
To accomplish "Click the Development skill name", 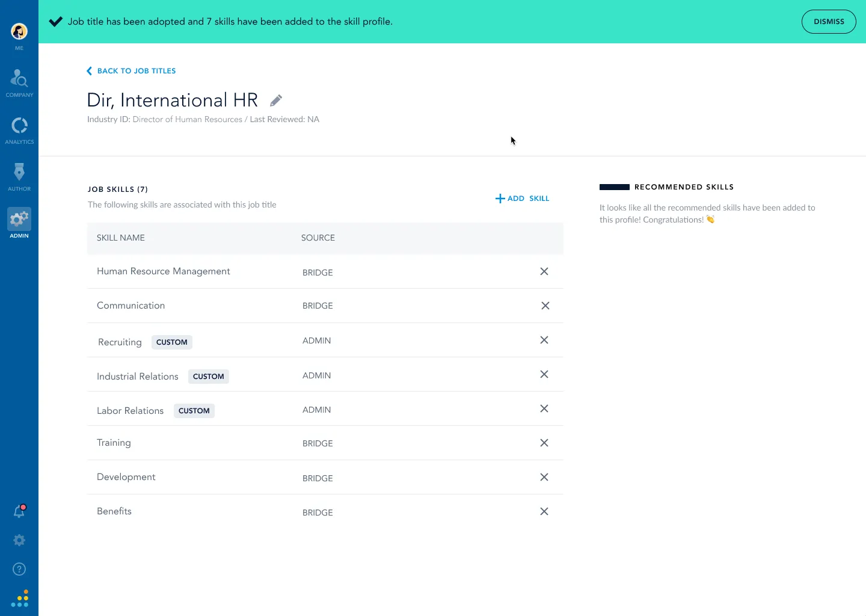I will click(126, 477).
